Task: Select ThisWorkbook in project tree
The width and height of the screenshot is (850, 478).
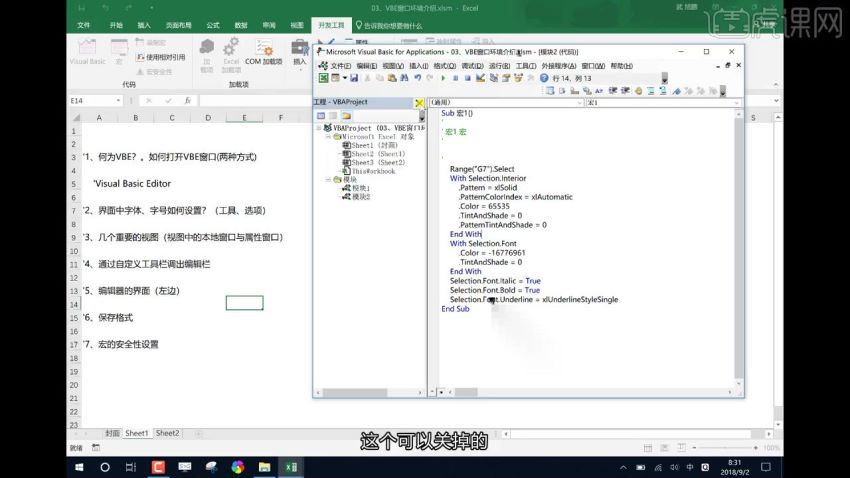Action: (x=370, y=171)
